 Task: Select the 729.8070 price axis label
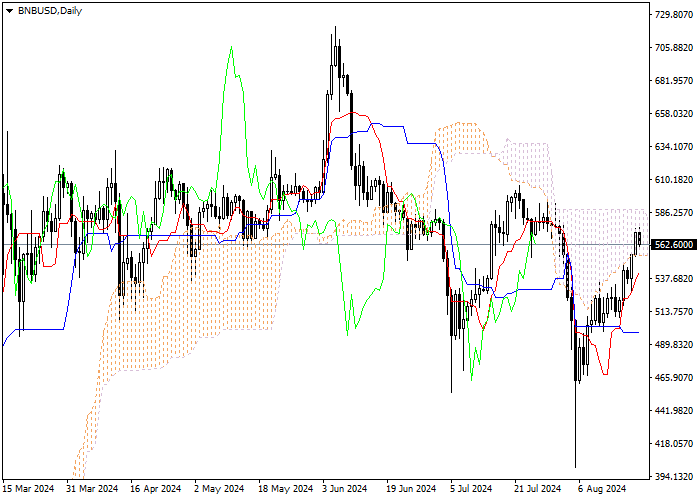pos(674,15)
